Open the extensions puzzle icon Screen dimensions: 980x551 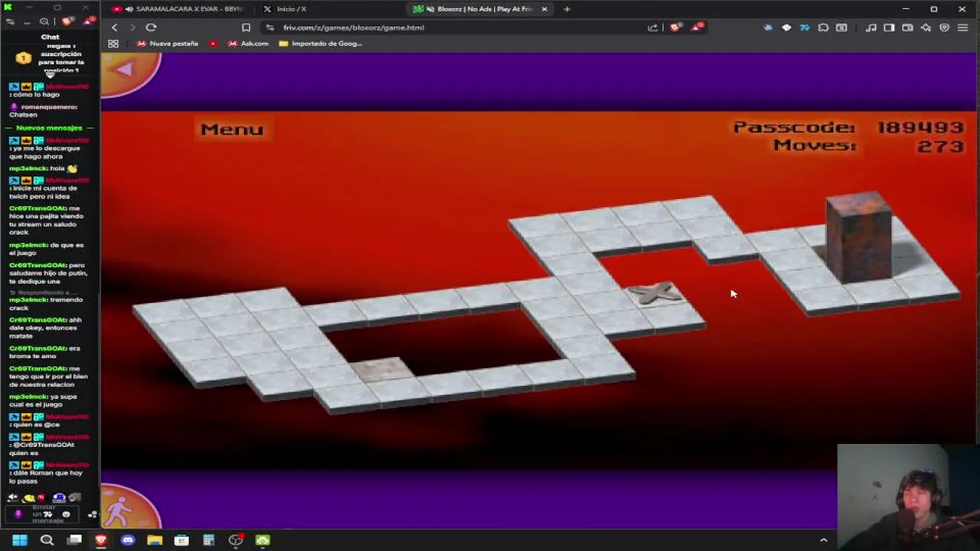click(x=823, y=28)
